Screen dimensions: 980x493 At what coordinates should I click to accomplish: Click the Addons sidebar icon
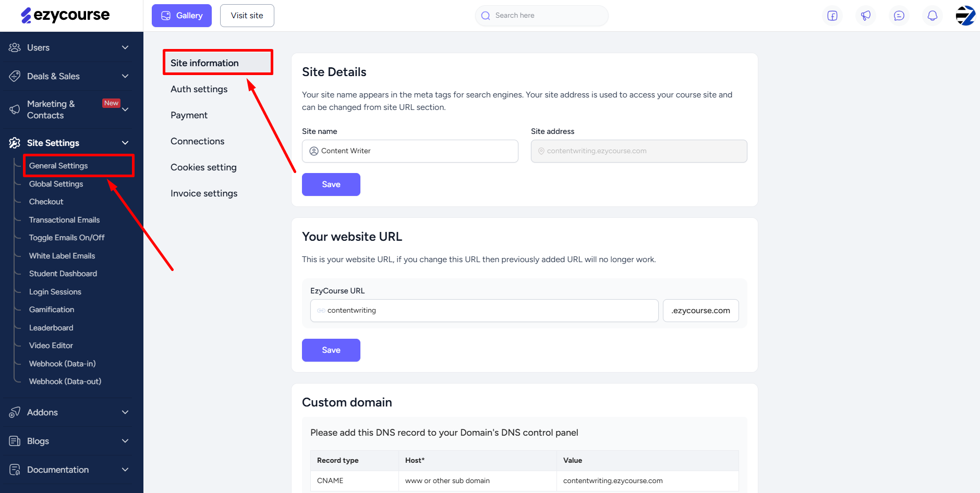point(15,412)
